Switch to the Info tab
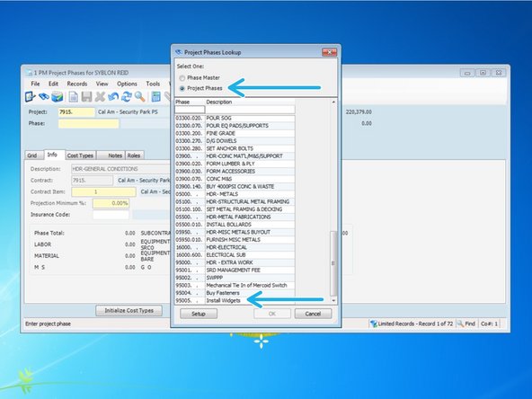Image resolution: width=532 pixels, height=399 pixels. point(54,155)
